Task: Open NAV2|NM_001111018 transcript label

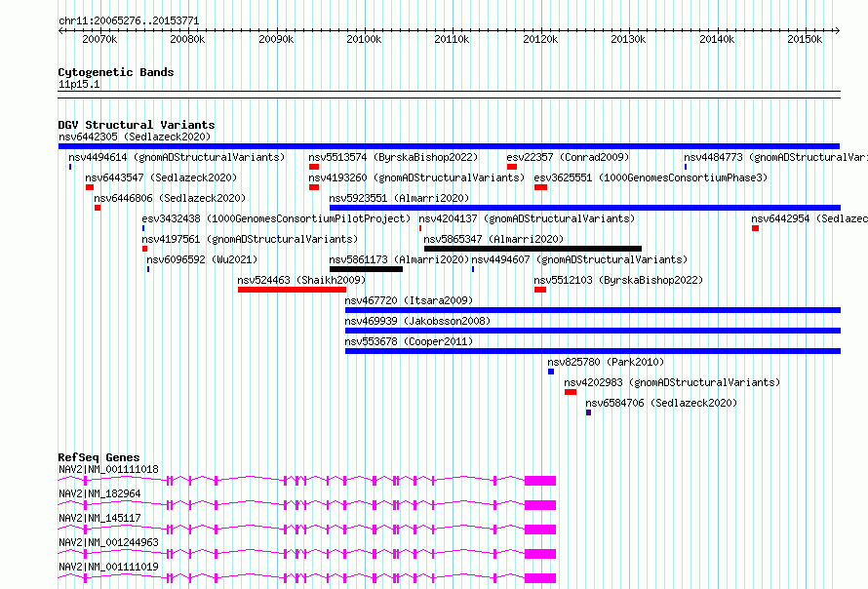Action: (108, 469)
